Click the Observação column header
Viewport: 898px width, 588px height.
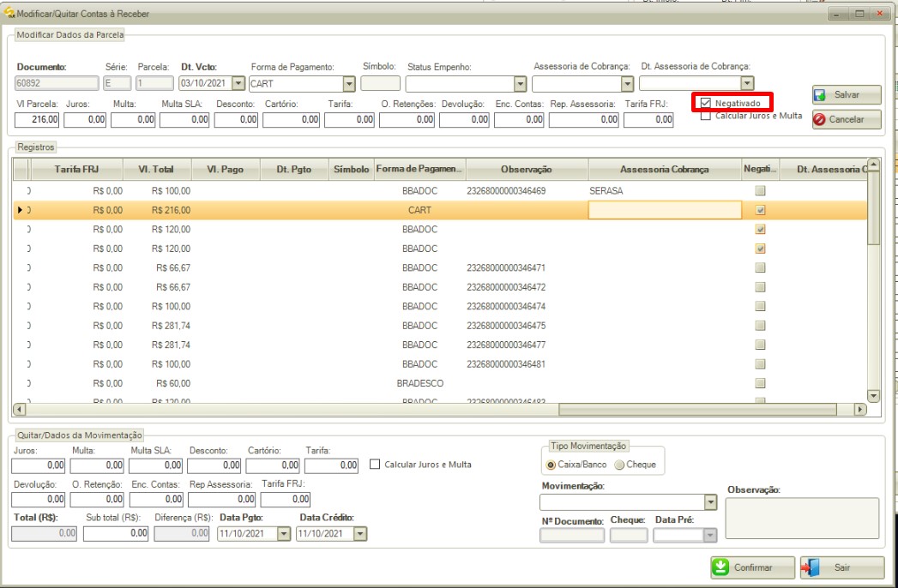tap(527, 169)
